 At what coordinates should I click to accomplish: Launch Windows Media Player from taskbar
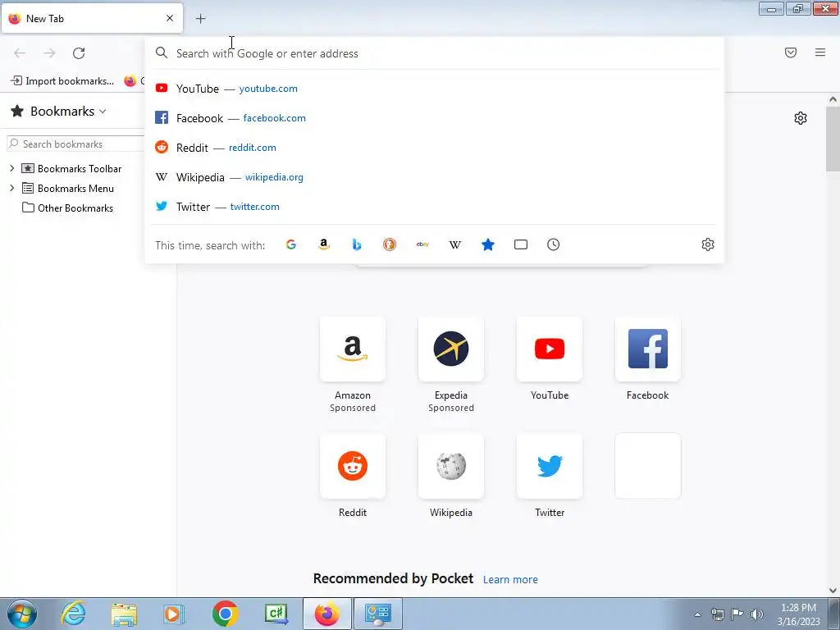click(x=173, y=614)
